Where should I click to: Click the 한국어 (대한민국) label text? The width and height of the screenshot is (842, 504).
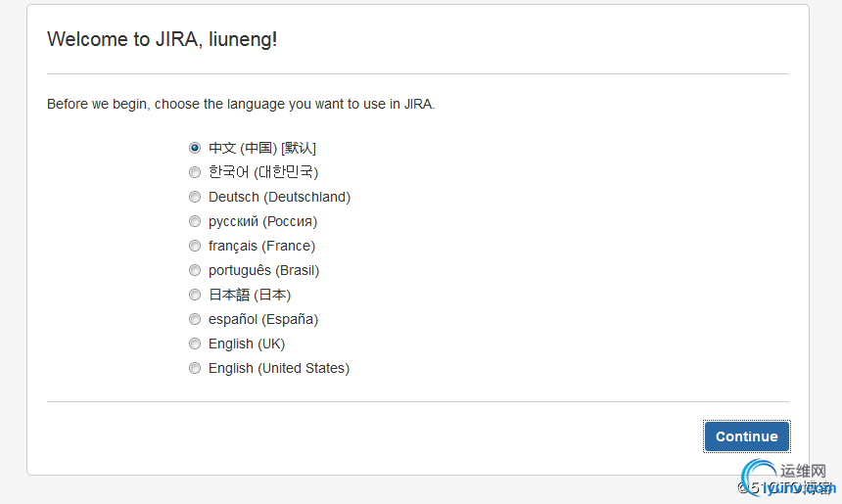263,172
